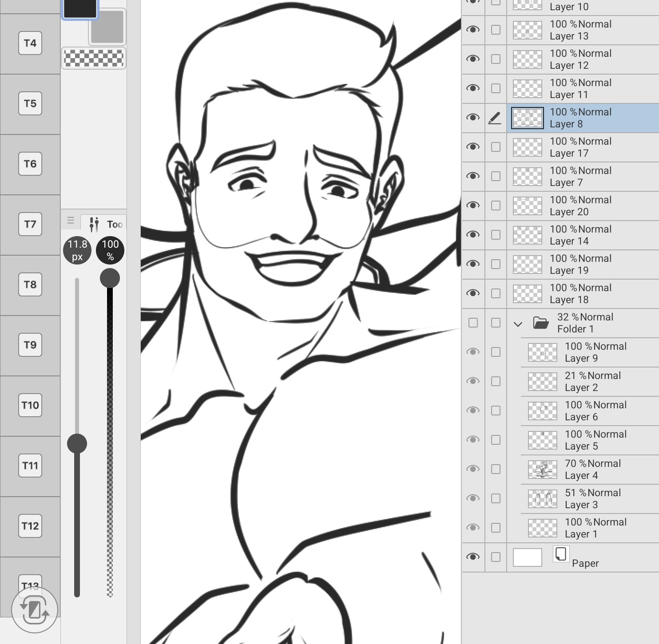Screen dimensions: 659x644
Task: Collapse Folder 1 using its chevron
Action: pos(518,324)
